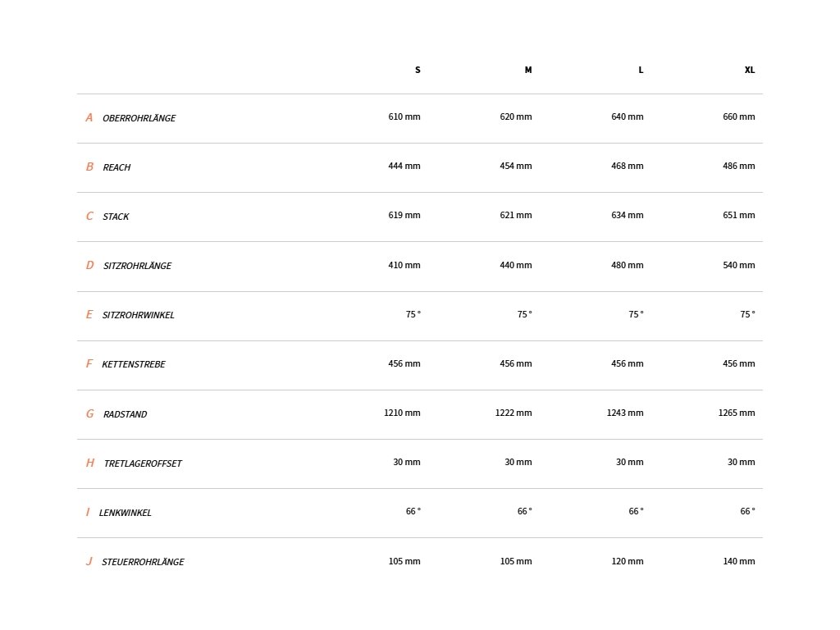Viewport: 840px width, 630px height.
Task: Click the REACH row label
Action: point(116,167)
